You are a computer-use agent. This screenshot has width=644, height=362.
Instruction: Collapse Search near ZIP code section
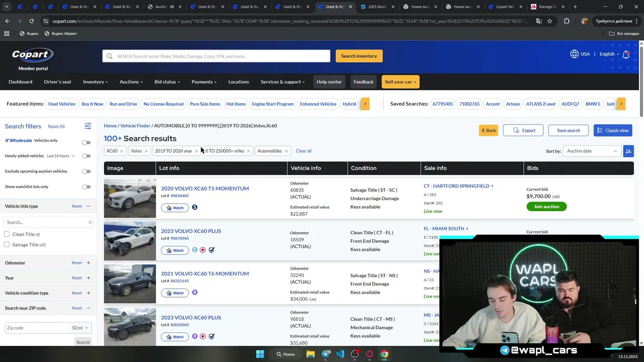(89, 308)
